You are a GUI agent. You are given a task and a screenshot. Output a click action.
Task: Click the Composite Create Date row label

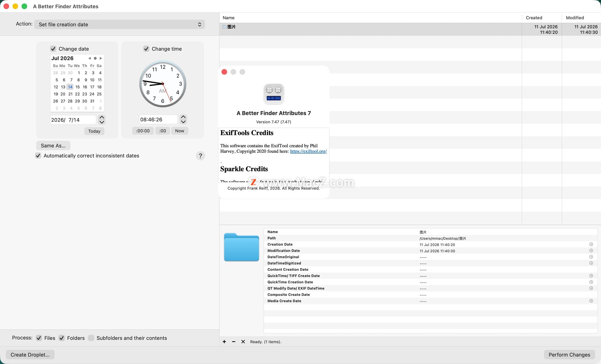pos(289,295)
